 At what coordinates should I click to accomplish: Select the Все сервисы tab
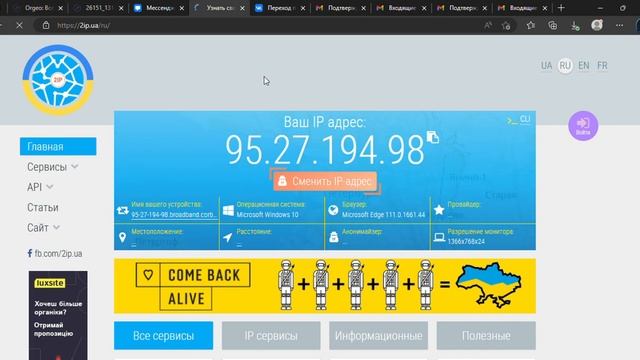(163, 336)
